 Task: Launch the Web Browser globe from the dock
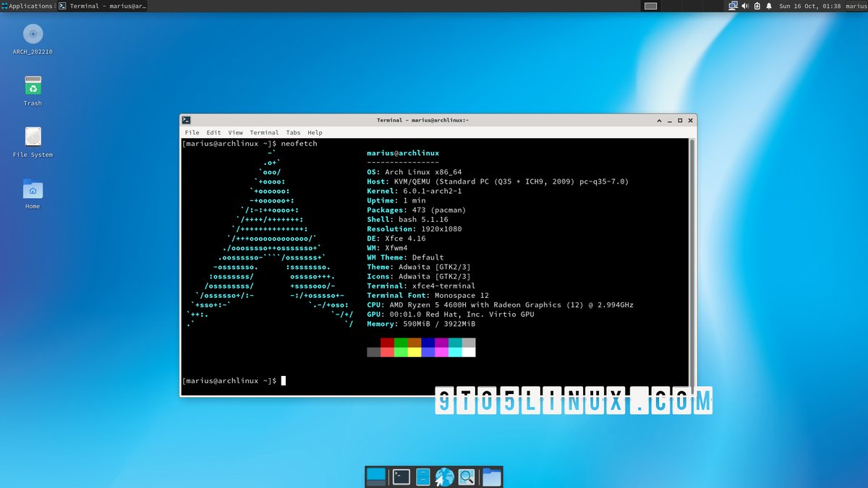pos(445,476)
